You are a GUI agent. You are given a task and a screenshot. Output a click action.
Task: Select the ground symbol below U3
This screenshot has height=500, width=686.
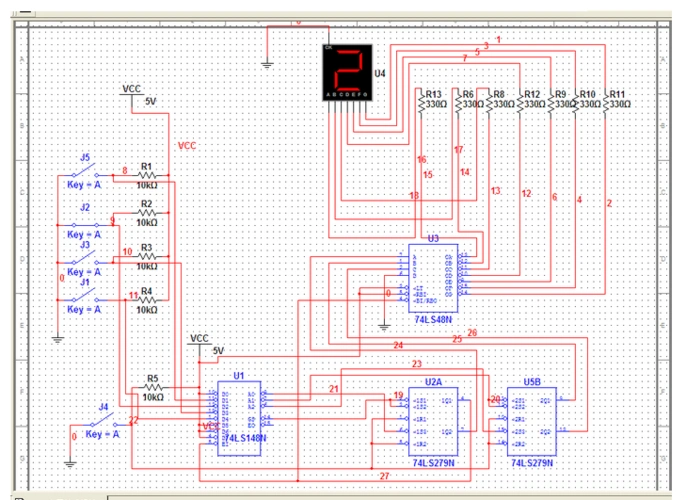click(x=385, y=325)
